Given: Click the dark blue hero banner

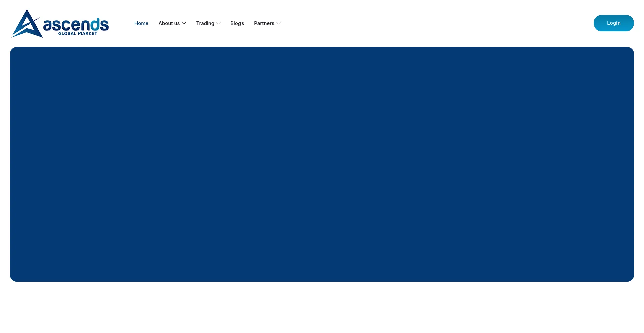Looking at the screenshot, I should click(x=322, y=164).
